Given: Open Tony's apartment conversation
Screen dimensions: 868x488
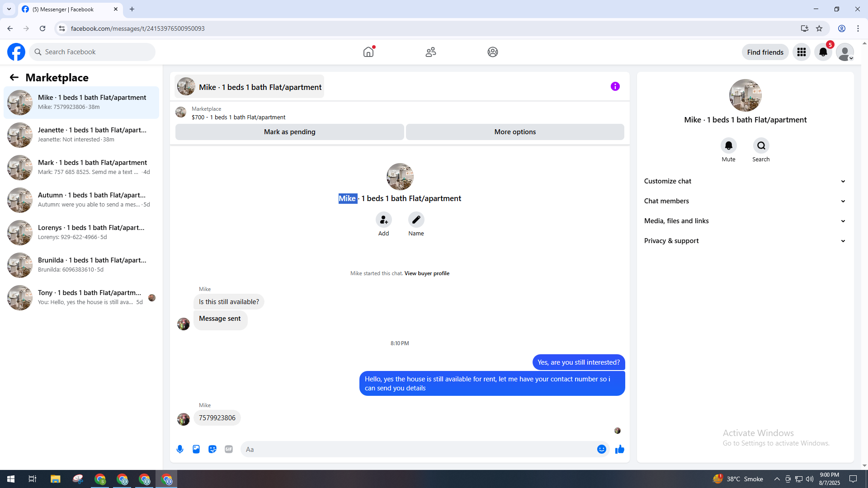Looking at the screenshot, I should click(81, 298).
